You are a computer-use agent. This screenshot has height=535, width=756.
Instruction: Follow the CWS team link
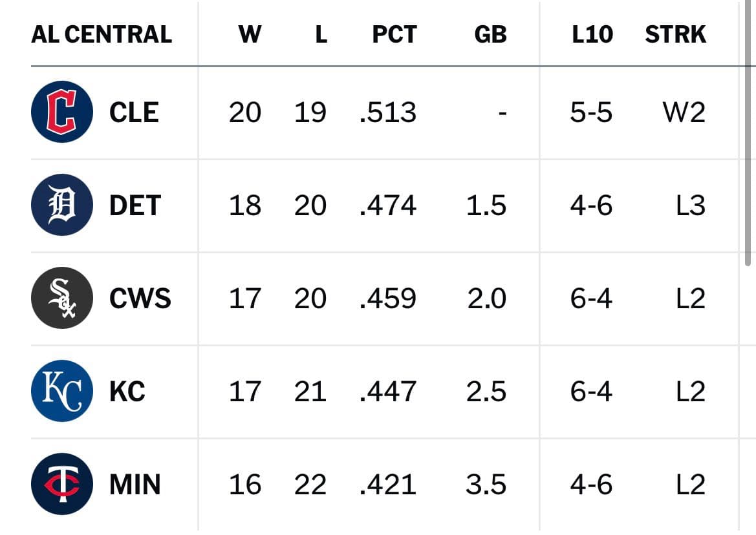pos(140,299)
